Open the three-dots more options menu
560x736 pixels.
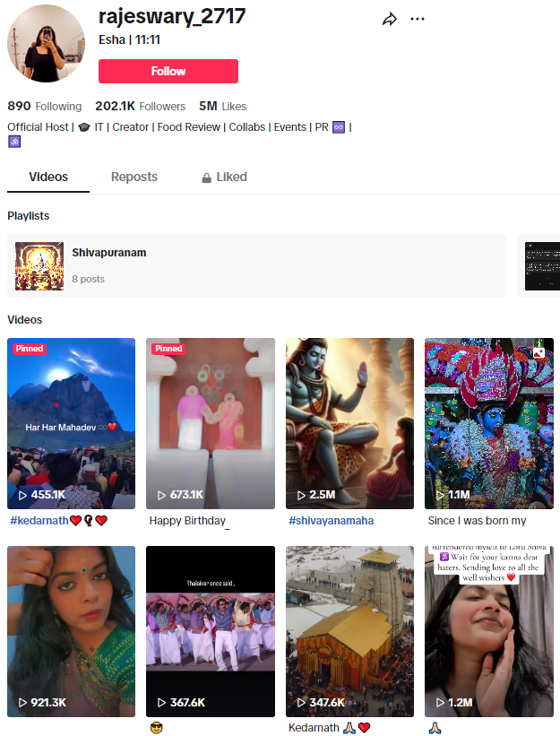point(418,19)
